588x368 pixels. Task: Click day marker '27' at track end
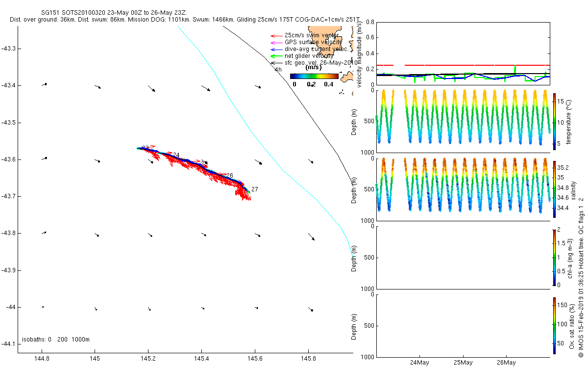pos(254,189)
